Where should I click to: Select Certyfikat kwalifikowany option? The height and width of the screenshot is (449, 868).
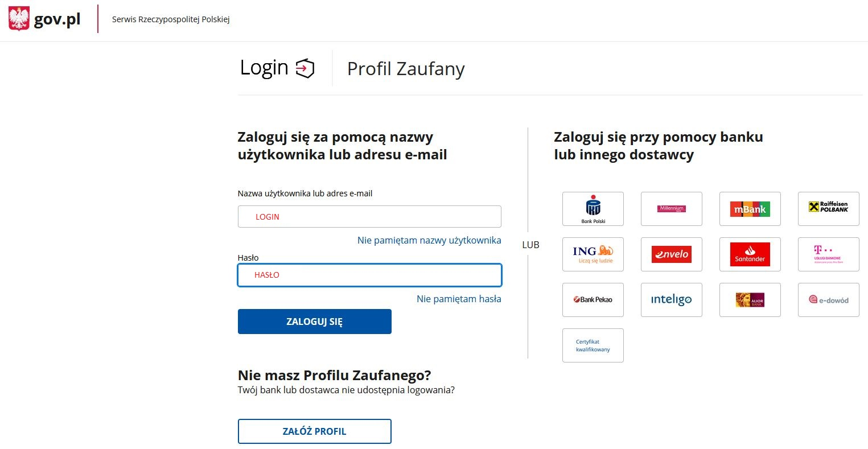(593, 345)
